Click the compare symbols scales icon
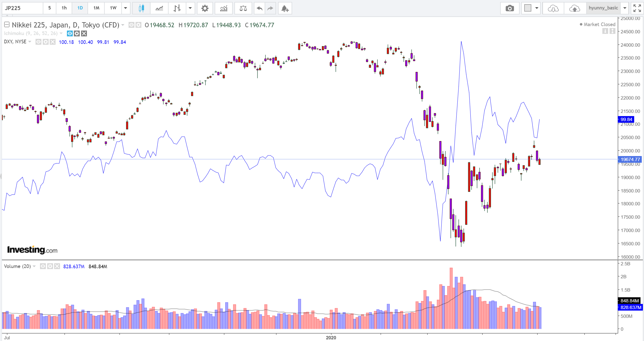 [x=243, y=8]
